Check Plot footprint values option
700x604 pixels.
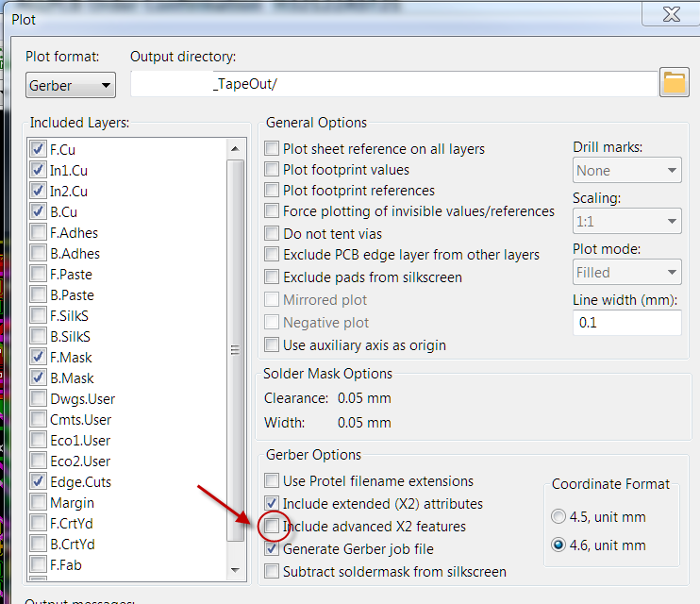coord(272,169)
